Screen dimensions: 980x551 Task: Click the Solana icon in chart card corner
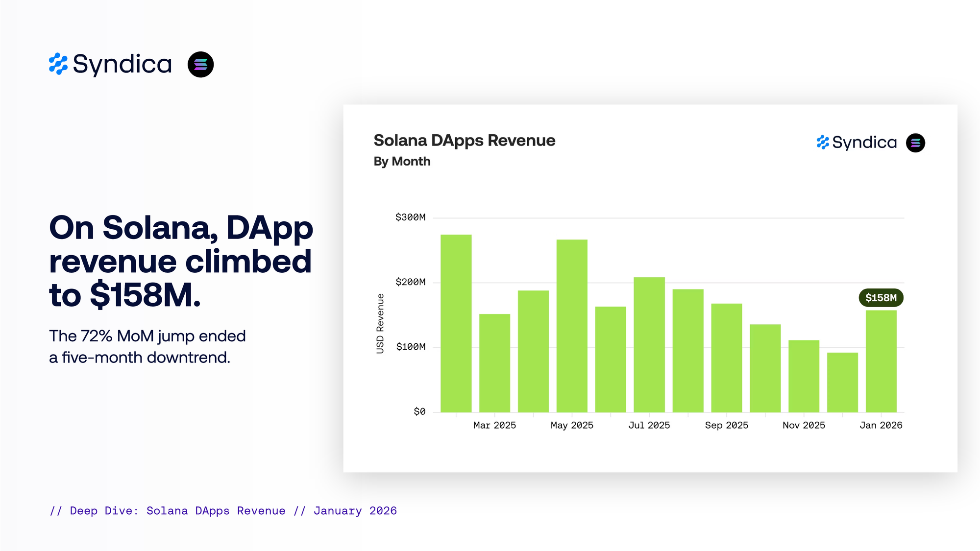pos(915,143)
